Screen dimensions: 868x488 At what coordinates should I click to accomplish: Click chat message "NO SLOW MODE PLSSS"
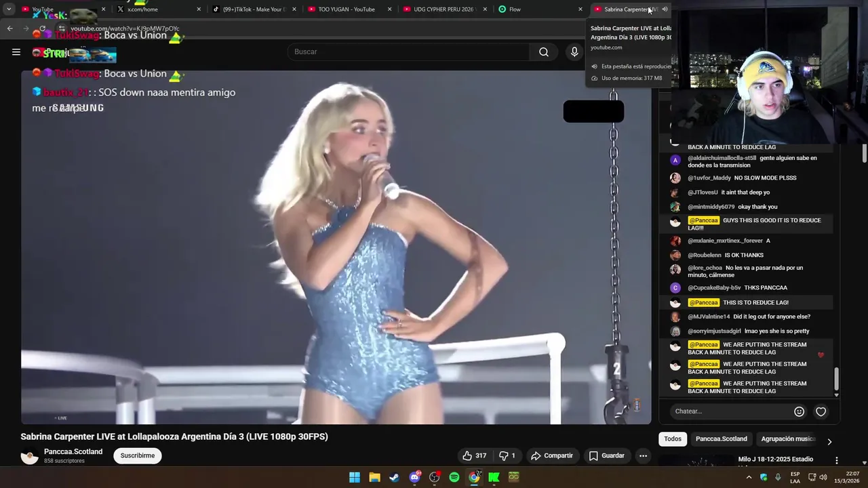pos(766,178)
